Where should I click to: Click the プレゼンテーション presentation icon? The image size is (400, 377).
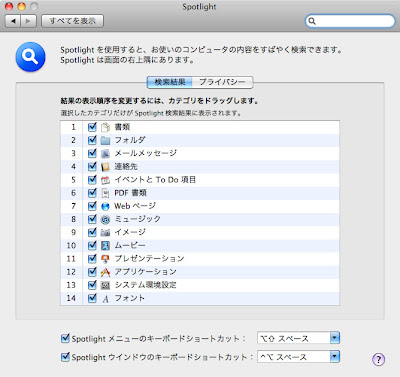(105, 259)
